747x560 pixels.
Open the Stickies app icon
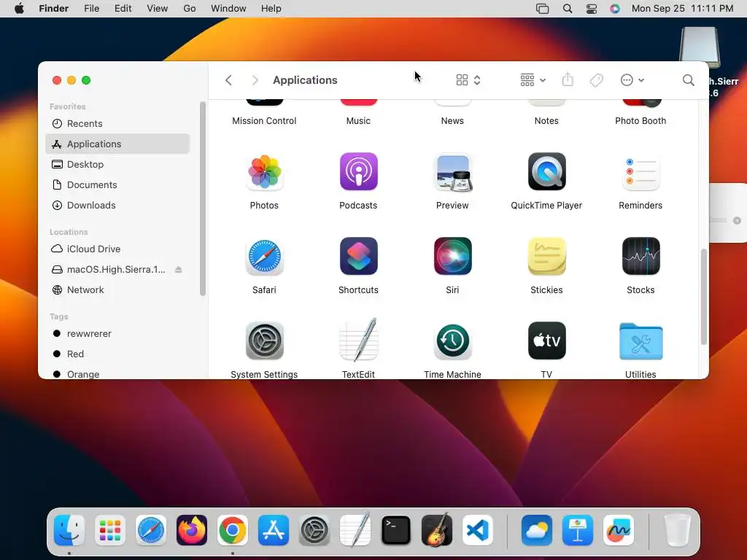(546, 256)
